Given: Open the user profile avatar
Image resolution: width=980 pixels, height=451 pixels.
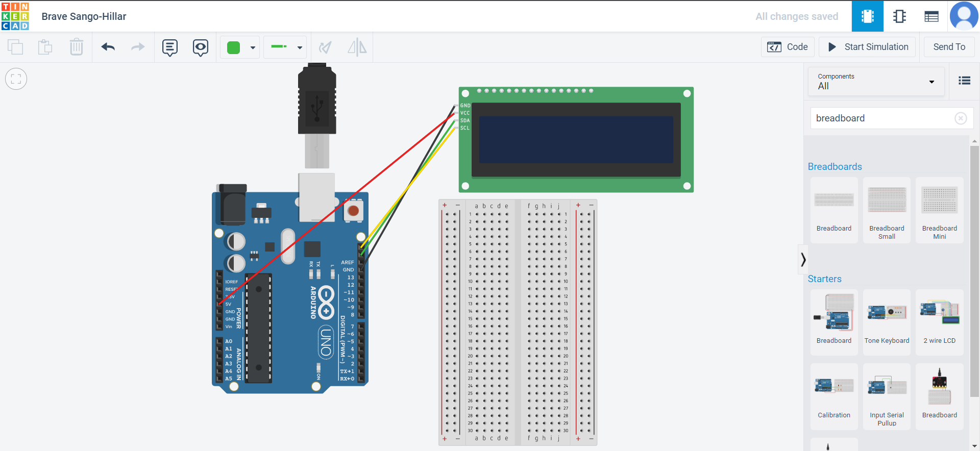Looking at the screenshot, I should click(964, 16).
